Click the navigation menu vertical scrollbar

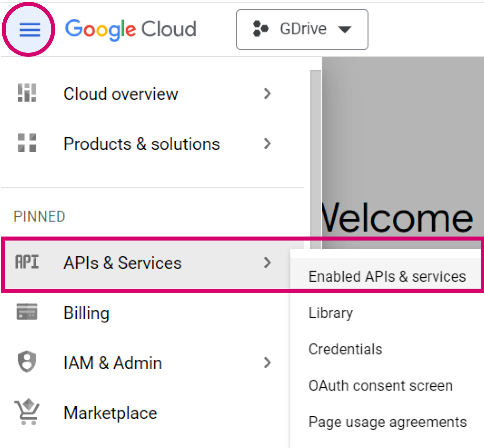[x=315, y=150]
